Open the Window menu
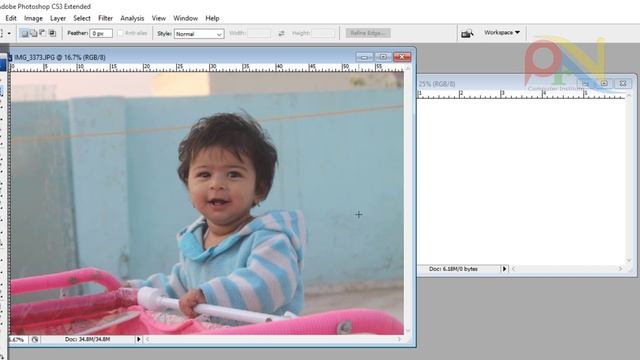This screenshot has width=640, height=360. click(x=185, y=18)
